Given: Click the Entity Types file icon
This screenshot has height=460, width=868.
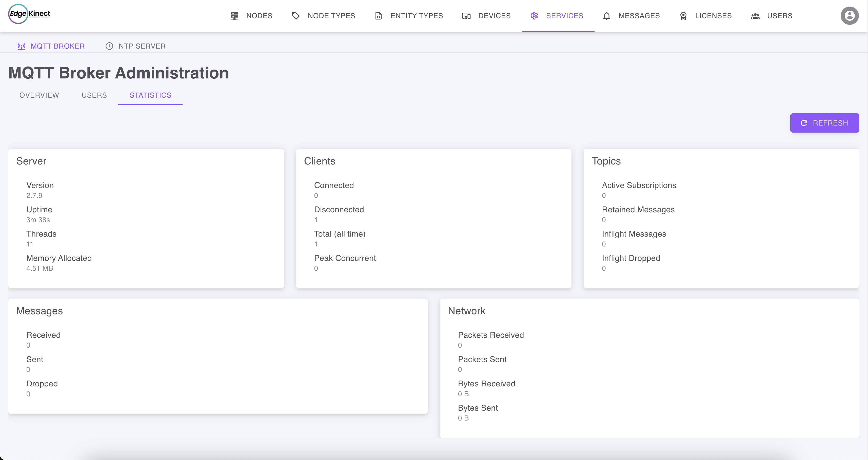Looking at the screenshot, I should click(378, 16).
